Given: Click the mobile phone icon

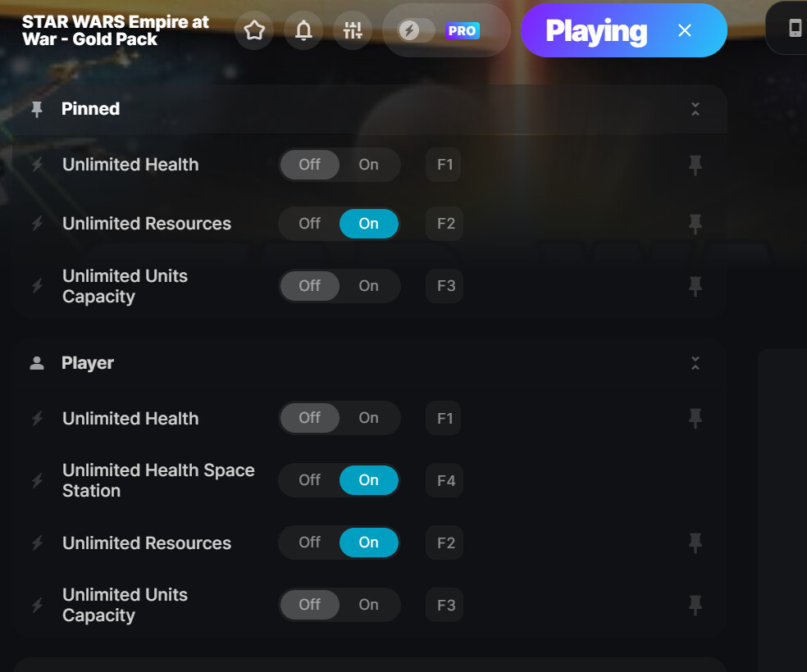Looking at the screenshot, I should coord(796,29).
